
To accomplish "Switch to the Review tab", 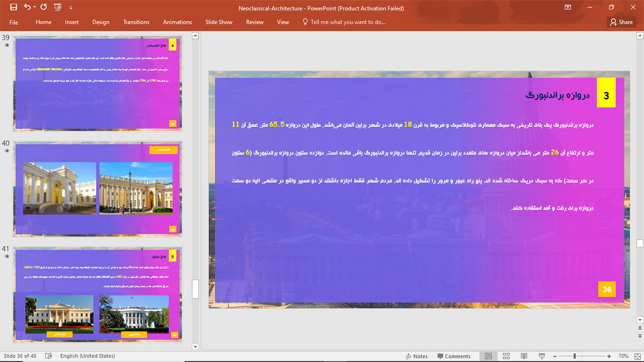I will click(x=255, y=22).
